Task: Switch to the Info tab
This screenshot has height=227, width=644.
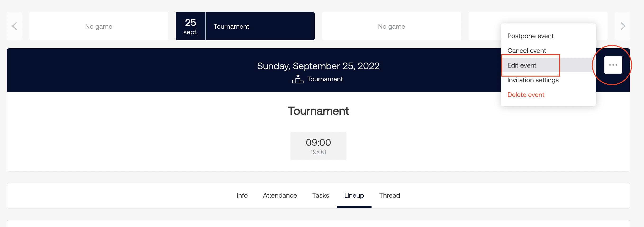Action: [242, 195]
